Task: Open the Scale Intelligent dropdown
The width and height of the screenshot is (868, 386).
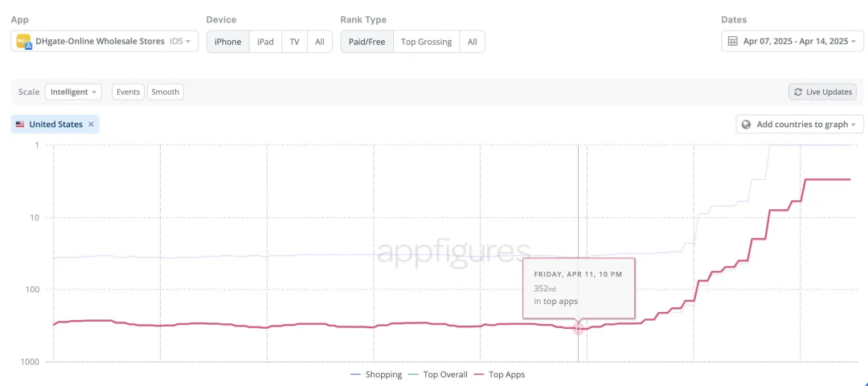Action: [73, 92]
